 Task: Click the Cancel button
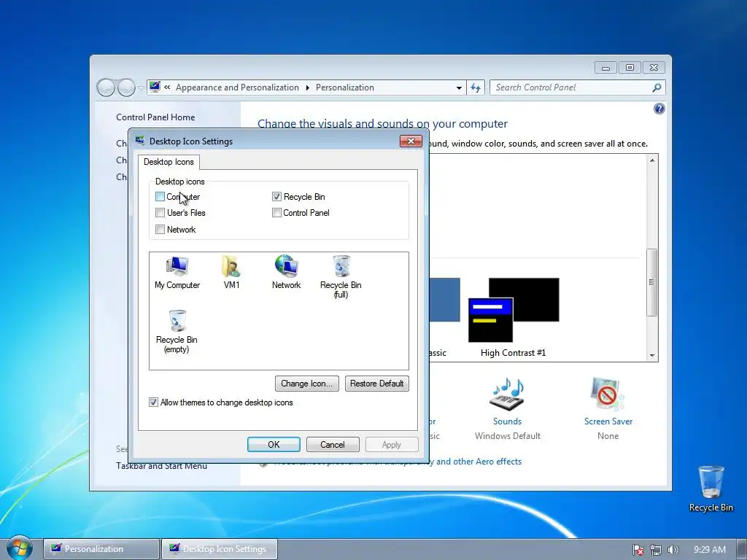(333, 444)
